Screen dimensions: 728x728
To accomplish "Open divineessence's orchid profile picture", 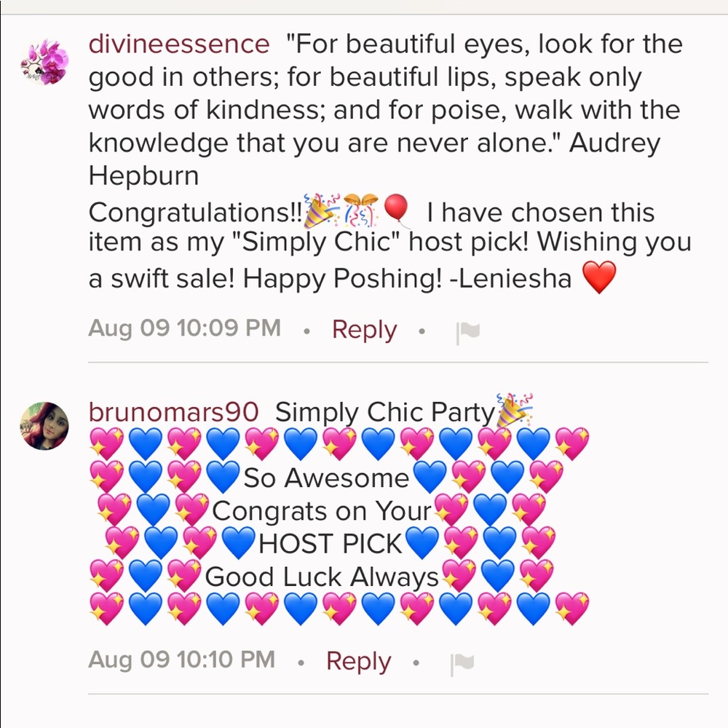I will (x=44, y=63).
